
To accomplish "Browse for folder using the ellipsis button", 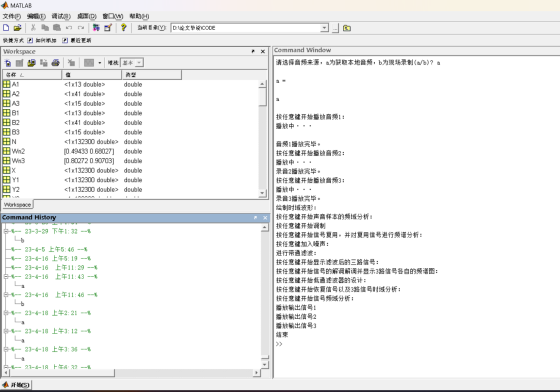I will (335, 28).
